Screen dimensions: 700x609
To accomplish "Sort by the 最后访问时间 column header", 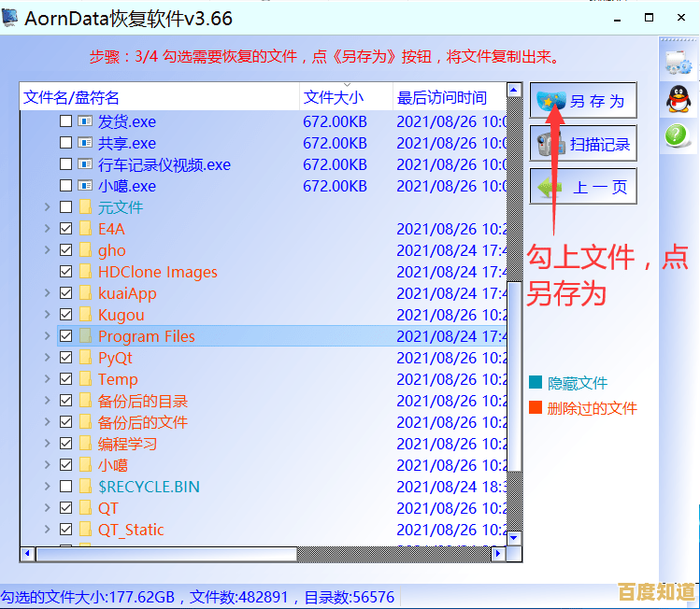I will 450,97.
